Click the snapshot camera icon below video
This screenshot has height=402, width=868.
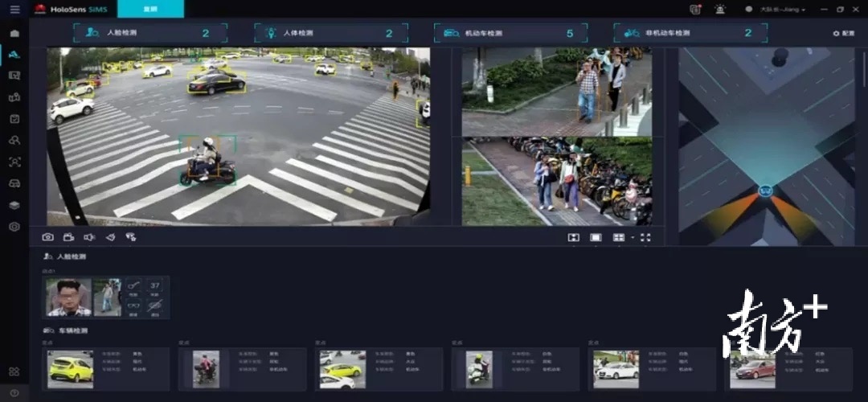click(47, 237)
